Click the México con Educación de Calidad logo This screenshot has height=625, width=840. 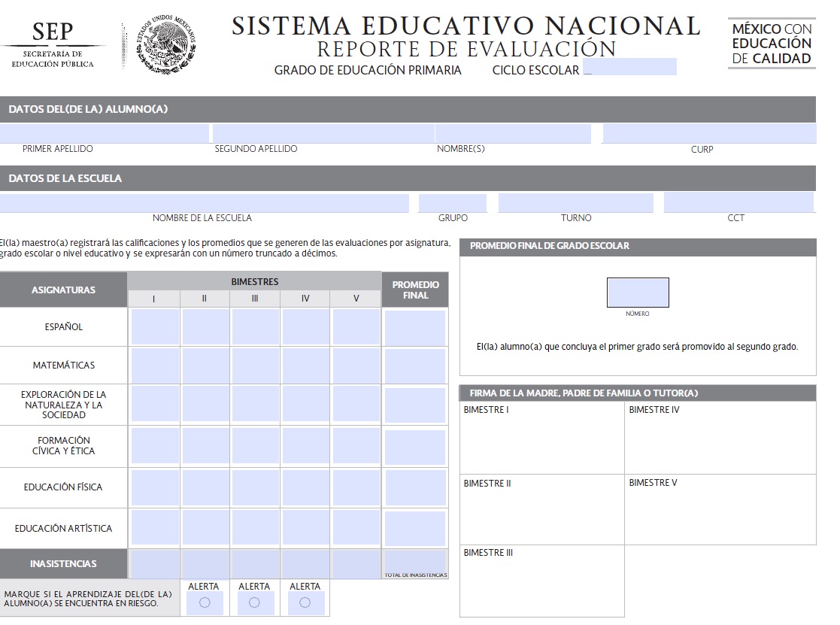[x=772, y=44]
